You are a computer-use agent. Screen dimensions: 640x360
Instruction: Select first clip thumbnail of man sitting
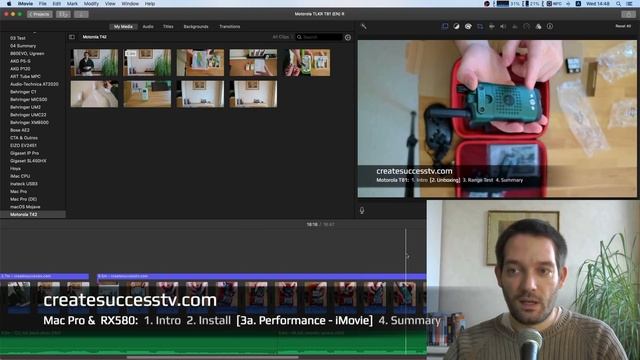point(94,62)
